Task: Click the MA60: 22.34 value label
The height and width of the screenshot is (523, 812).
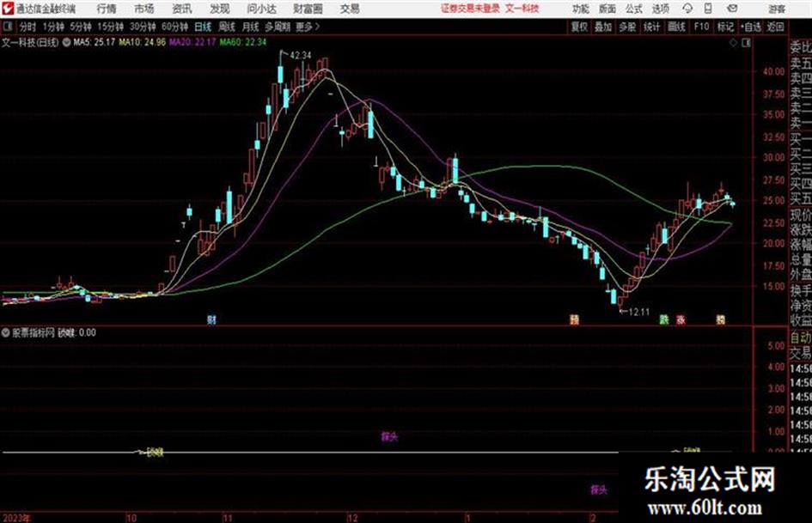Action: click(243, 42)
